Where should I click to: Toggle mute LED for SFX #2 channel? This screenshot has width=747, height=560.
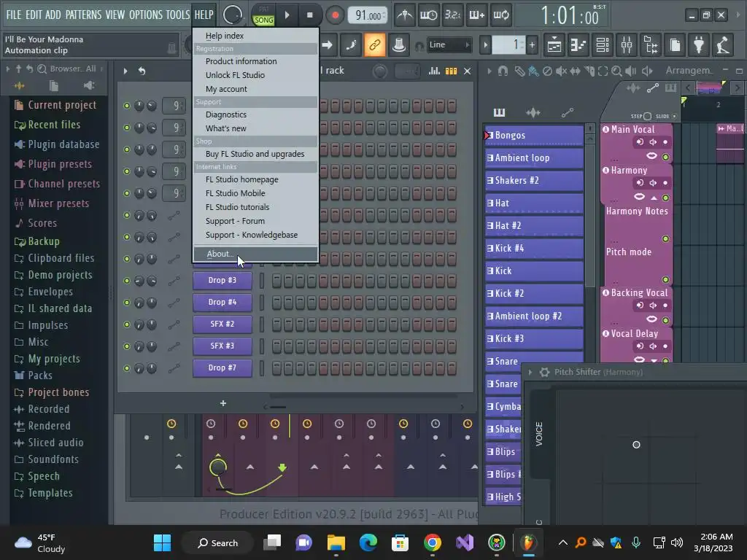pyautogui.click(x=127, y=324)
